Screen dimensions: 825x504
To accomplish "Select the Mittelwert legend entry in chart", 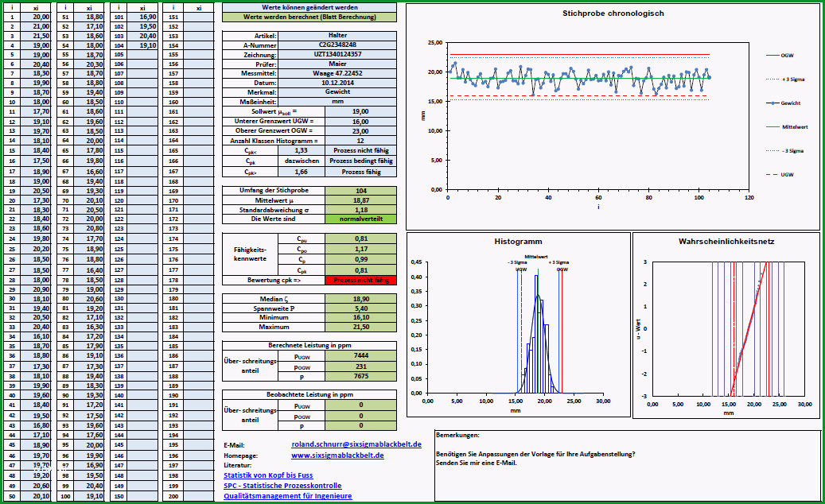I will [x=787, y=127].
